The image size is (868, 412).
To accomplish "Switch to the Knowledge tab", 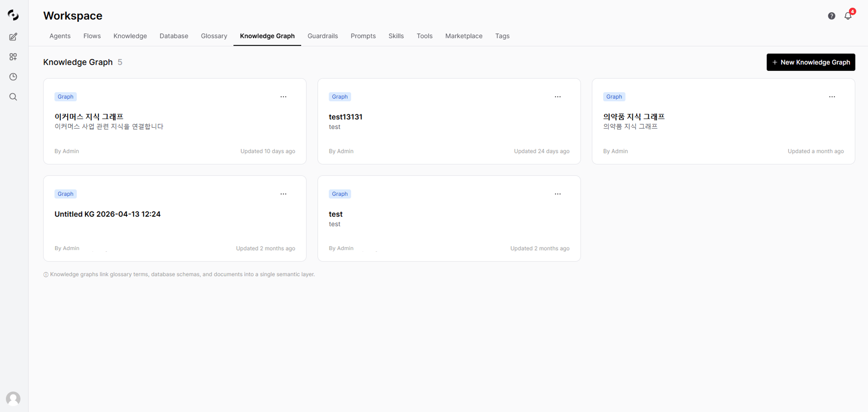I will (130, 36).
